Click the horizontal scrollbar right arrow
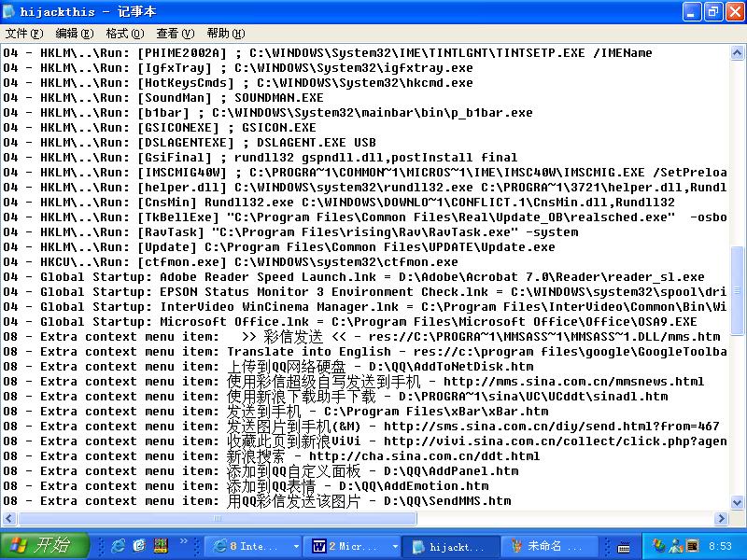747x560 pixels. (x=721, y=518)
